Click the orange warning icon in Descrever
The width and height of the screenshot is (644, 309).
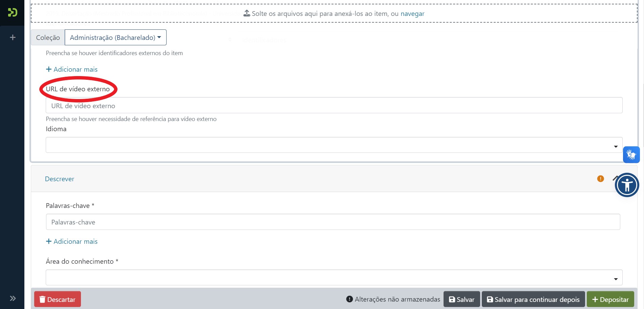pyautogui.click(x=600, y=179)
